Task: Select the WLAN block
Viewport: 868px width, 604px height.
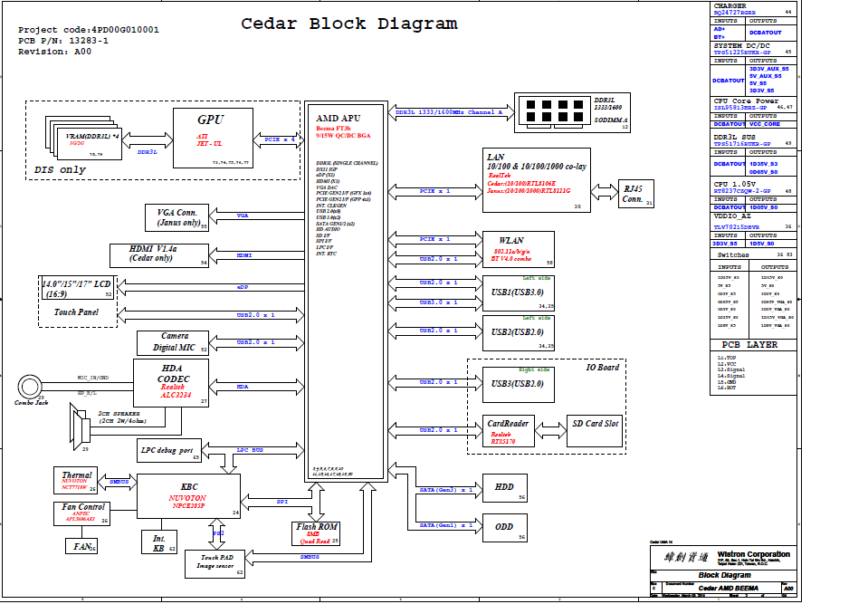Action: click(518, 249)
